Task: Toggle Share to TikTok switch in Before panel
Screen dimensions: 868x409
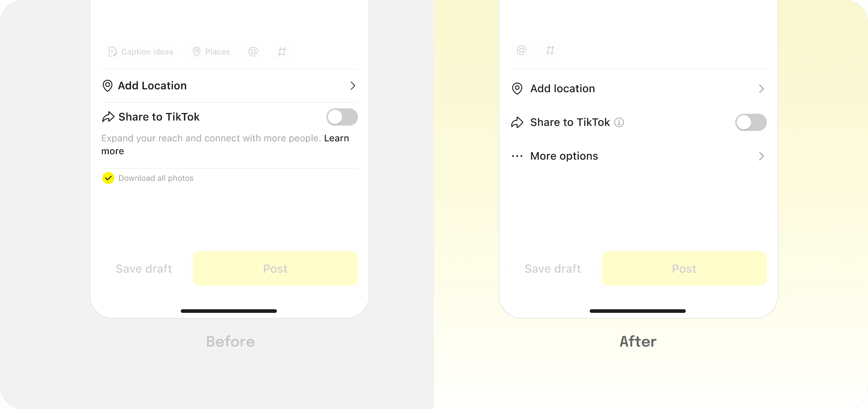Action: [342, 117]
